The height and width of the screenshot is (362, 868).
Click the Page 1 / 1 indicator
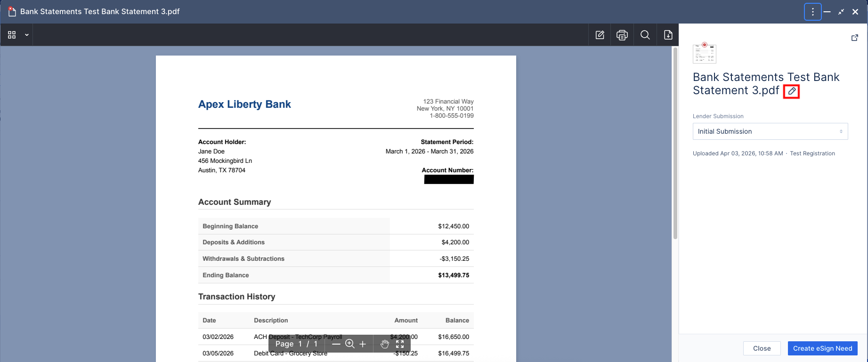pos(297,344)
